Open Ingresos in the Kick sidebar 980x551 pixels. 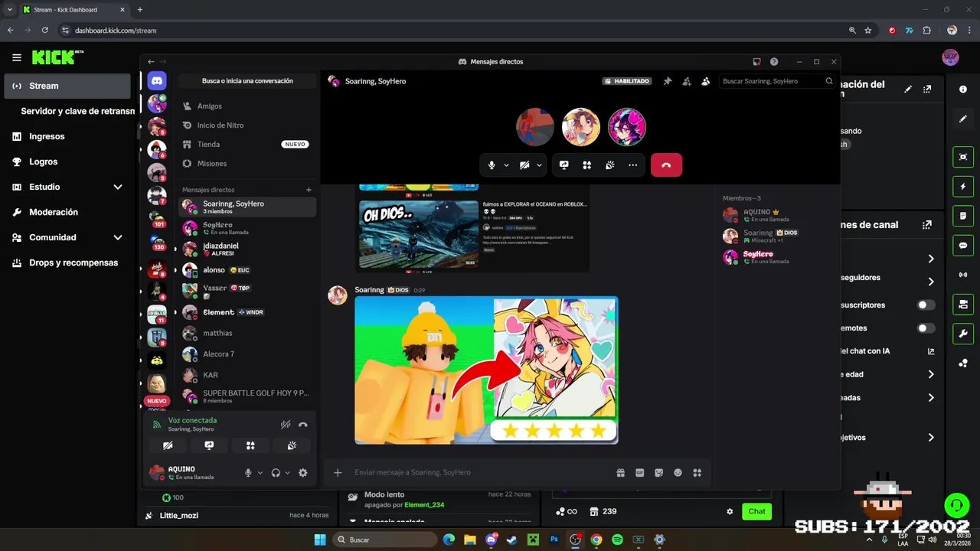[x=67, y=136]
